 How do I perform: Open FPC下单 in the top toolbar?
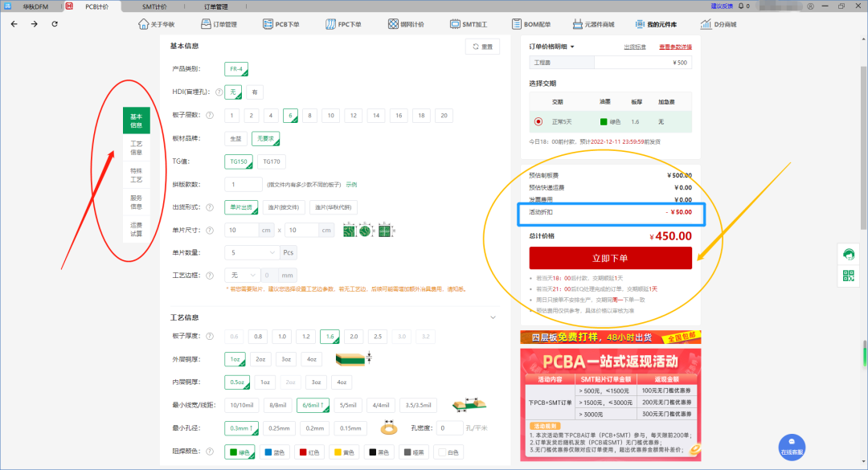click(343, 24)
